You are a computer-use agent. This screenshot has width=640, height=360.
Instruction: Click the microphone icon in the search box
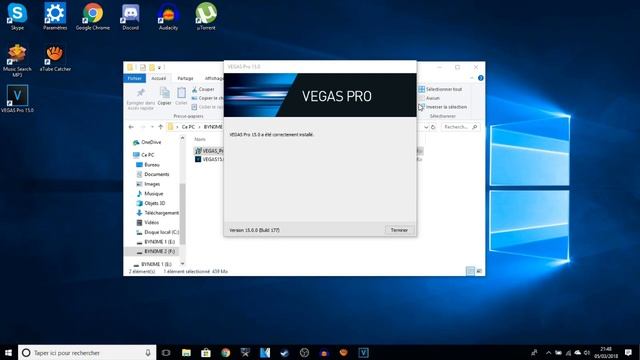148,353
